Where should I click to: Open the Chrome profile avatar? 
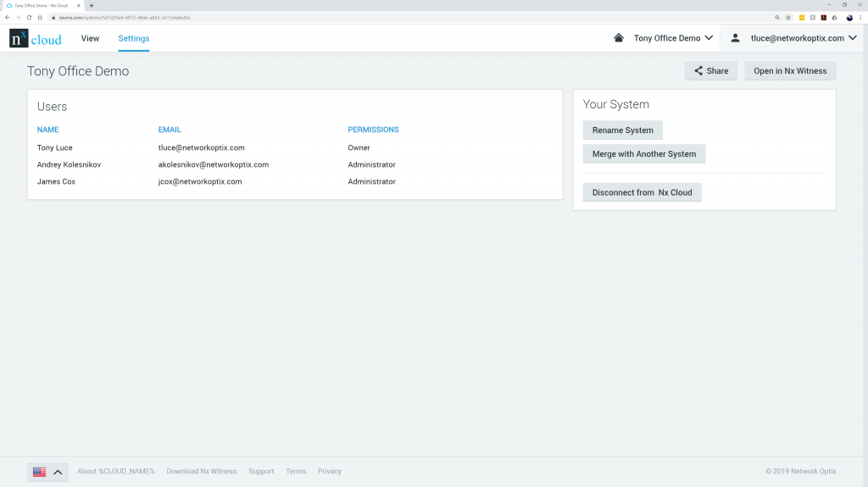pos(849,17)
